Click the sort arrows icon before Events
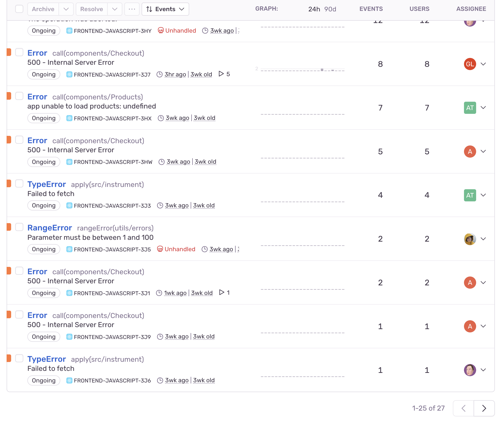This screenshot has height=425, width=504. pyautogui.click(x=149, y=9)
